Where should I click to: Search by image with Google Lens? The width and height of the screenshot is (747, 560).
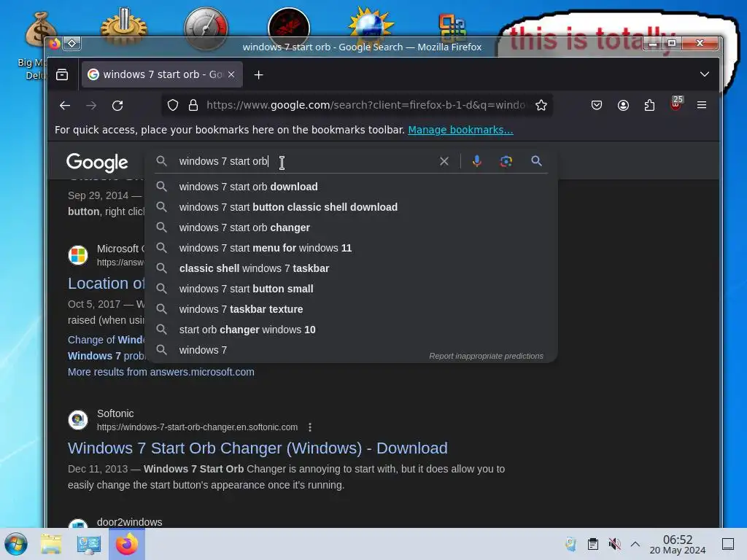coord(506,161)
